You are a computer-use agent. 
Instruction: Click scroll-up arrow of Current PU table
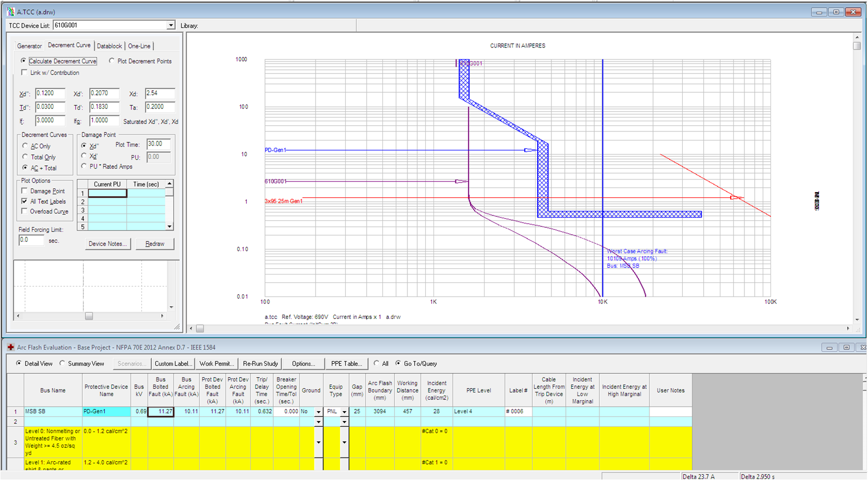(170, 184)
